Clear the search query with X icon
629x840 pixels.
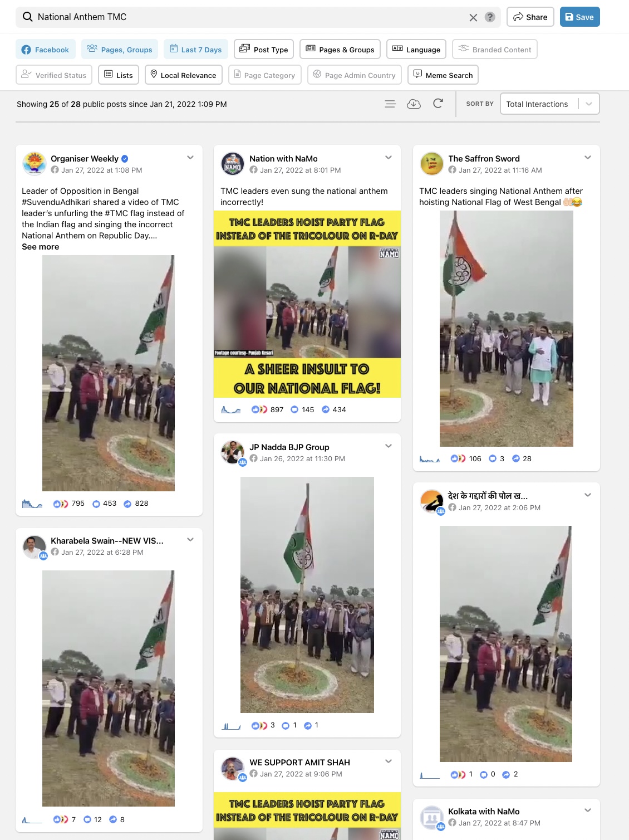[x=473, y=17]
